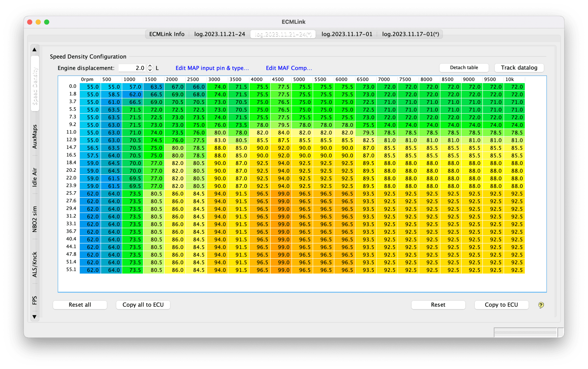This screenshot has height=369, width=588.
Task: Click the Detach table button
Action: 464,68
